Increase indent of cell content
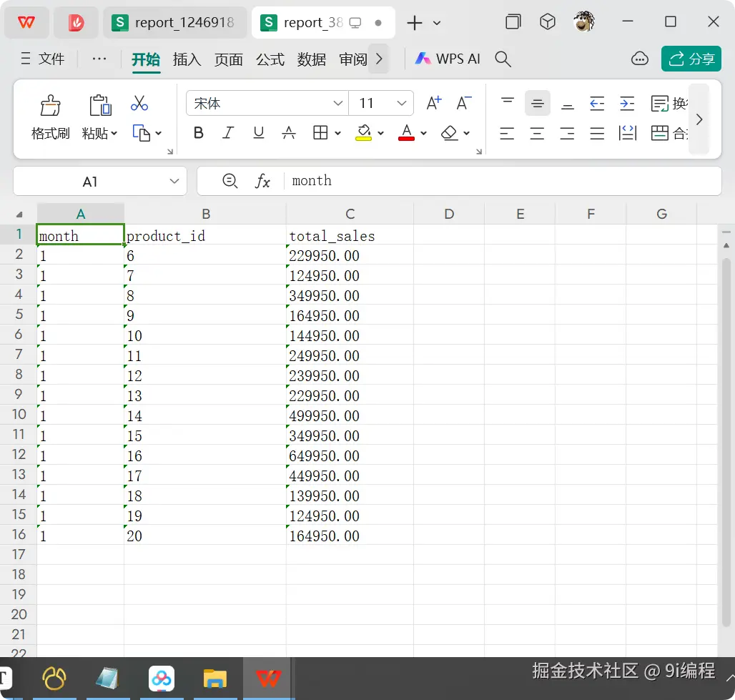 627,103
